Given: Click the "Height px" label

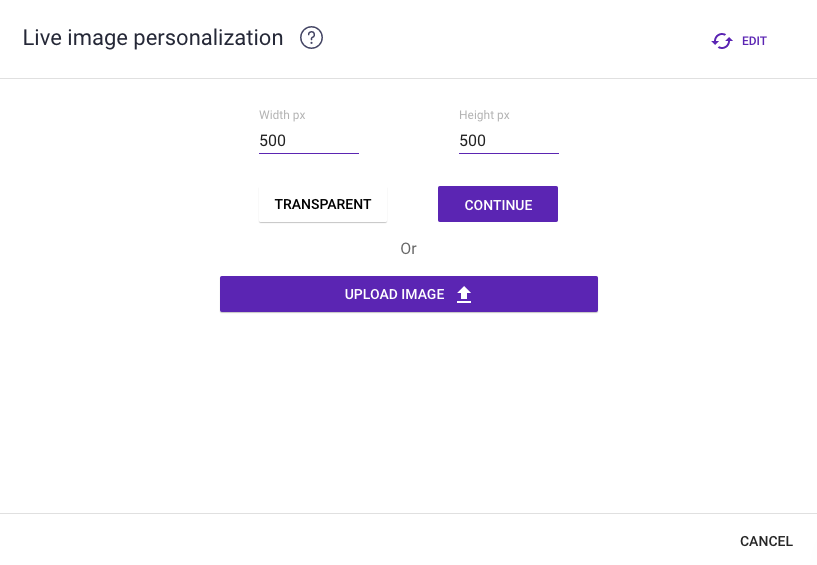Looking at the screenshot, I should 484,115.
